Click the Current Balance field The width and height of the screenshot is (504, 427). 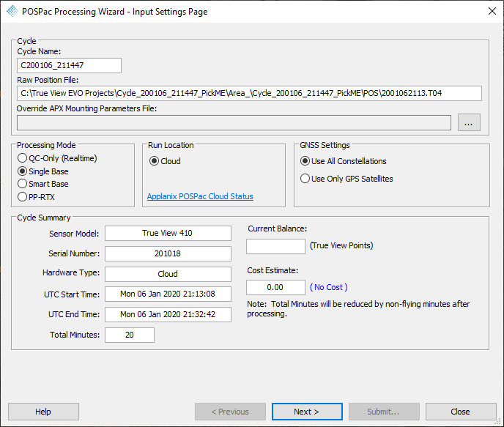click(x=275, y=246)
